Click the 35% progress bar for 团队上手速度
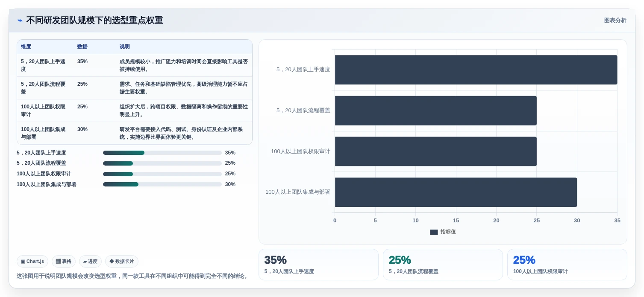Viewport: 644px width, 297px height. pyautogui.click(x=162, y=153)
